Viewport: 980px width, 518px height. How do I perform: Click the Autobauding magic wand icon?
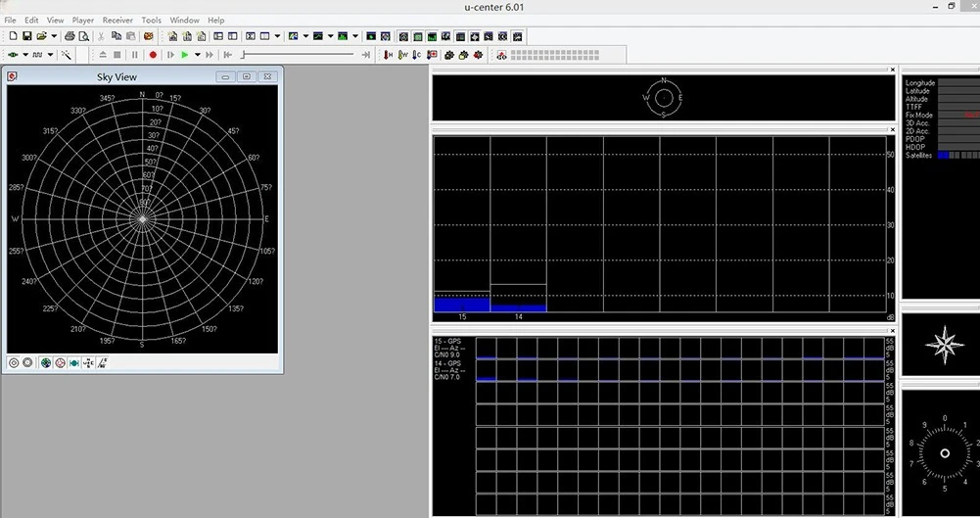[67, 55]
